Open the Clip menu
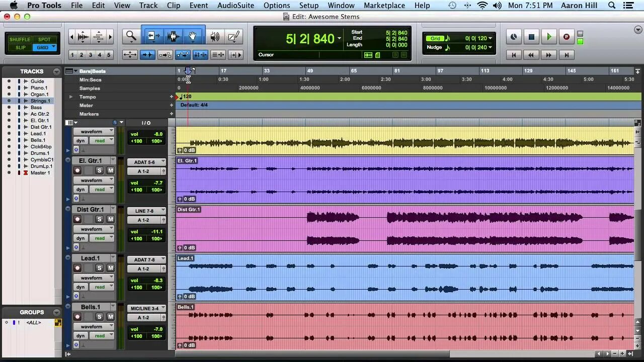The width and height of the screenshot is (644, 362). coord(174,6)
